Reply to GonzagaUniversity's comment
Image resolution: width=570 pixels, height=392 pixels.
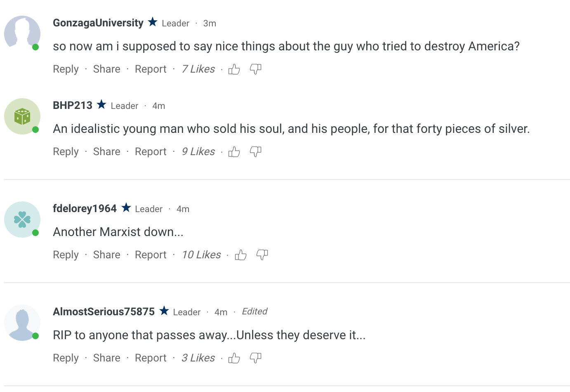(66, 69)
